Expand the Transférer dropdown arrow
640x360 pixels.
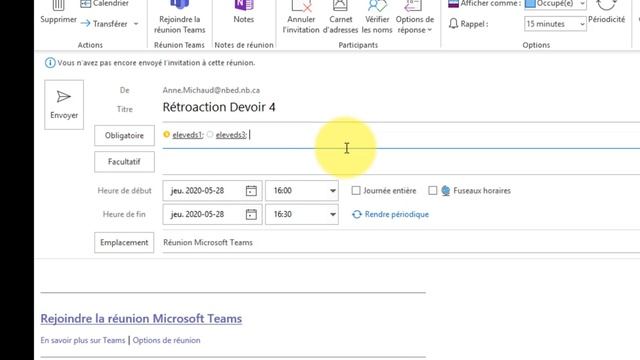pos(136,24)
